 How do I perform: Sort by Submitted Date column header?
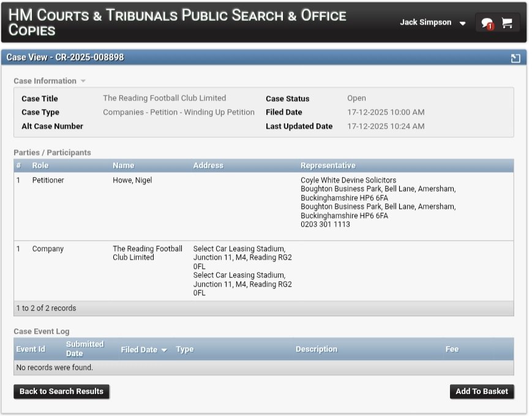[85, 349]
